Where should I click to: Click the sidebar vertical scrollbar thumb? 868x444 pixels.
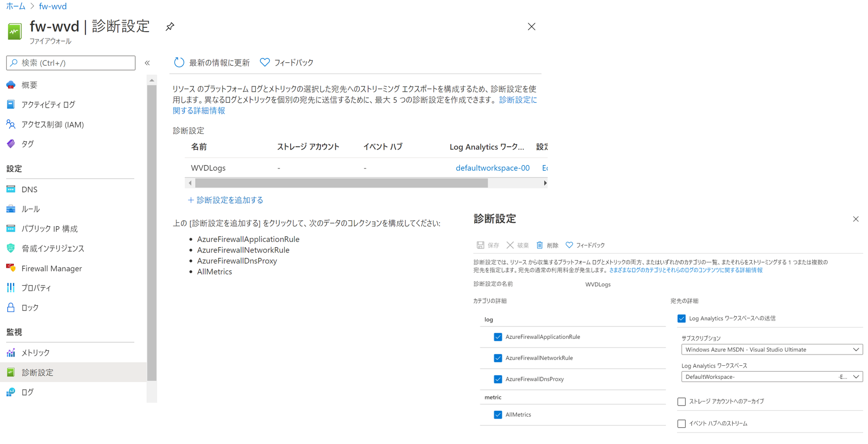(152, 233)
